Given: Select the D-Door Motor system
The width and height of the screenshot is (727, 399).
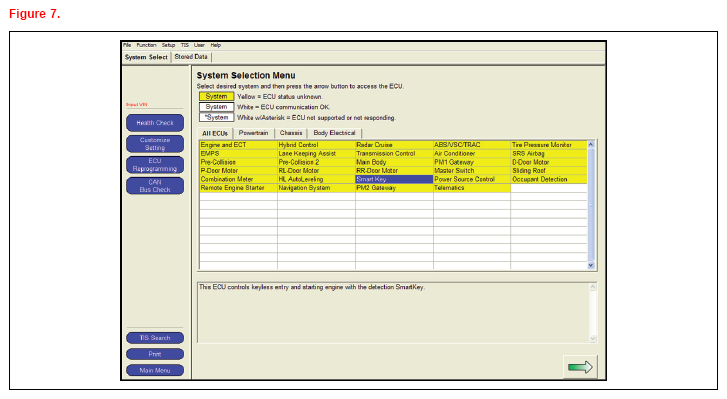Looking at the screenshot, I should pyautogui.click(x=549, y=162).
